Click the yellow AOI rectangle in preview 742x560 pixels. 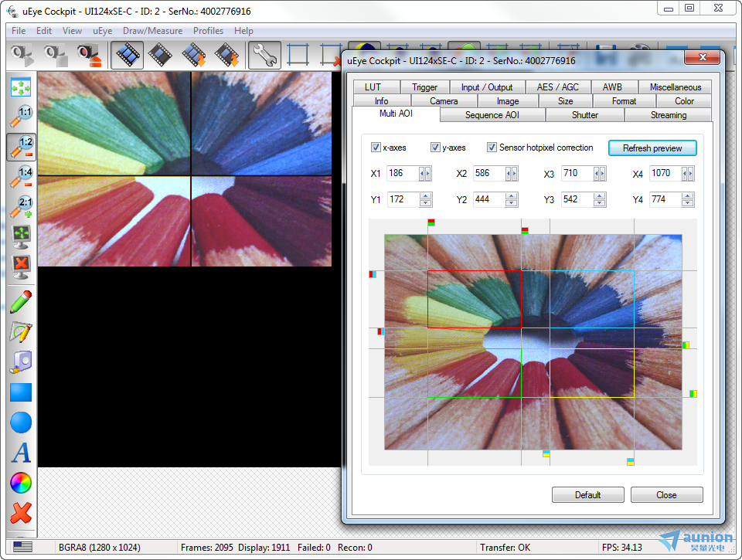click(591, 373)
